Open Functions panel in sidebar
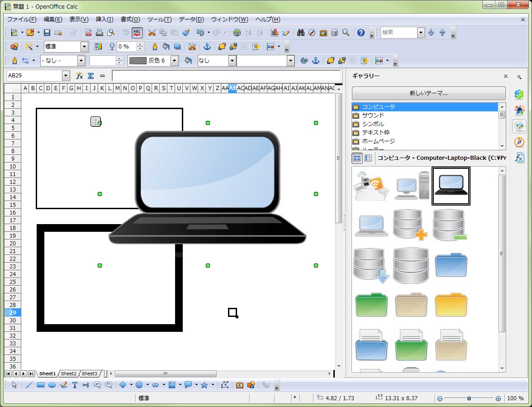 [519, 158]
